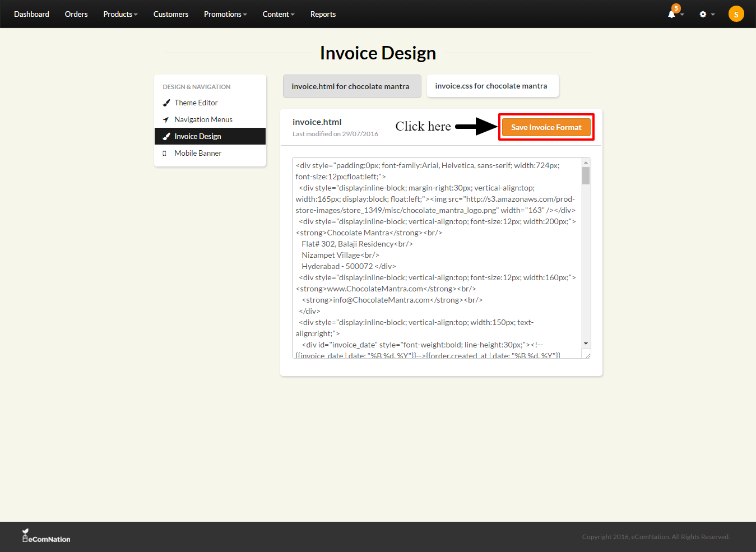Click the invoice.html file name label
Viewport: 756px width, 552px height.
click(x=317, y=122)
